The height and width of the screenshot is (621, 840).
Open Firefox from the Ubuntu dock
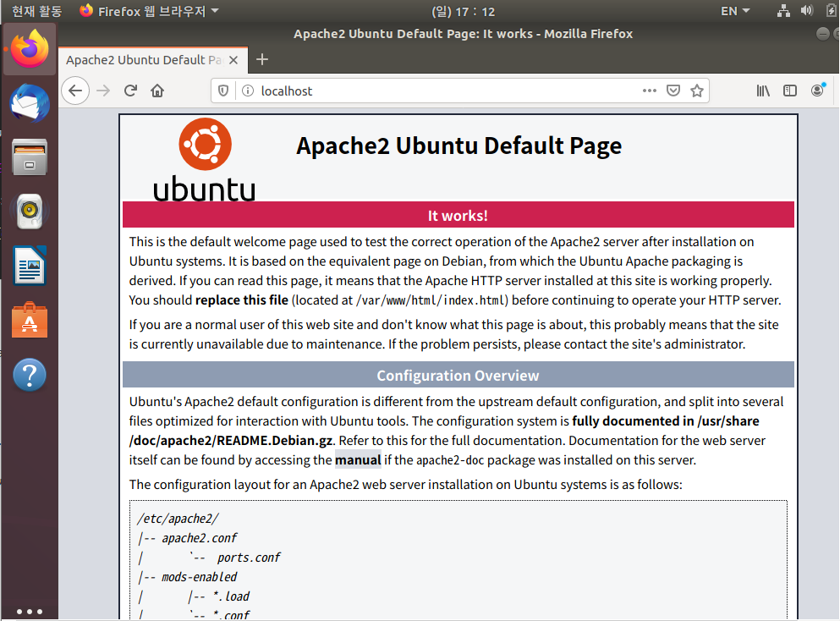click(x=30, y=49)
